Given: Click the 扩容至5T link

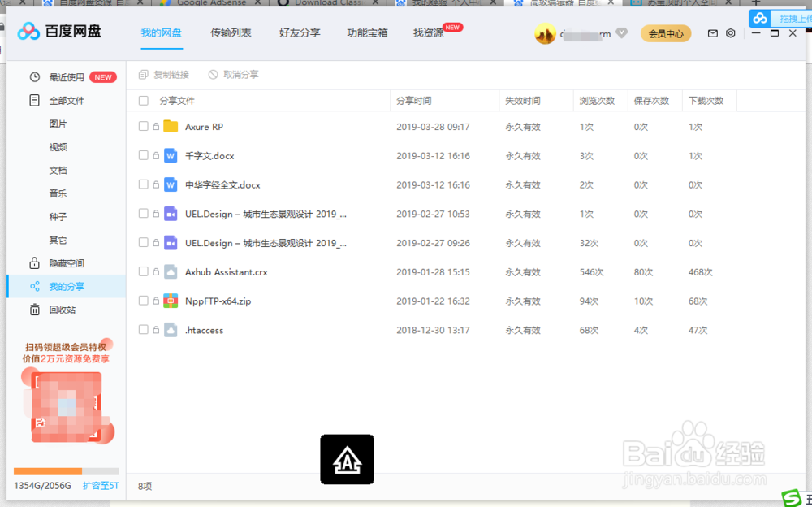Looking at the screenshot, I should [x=101, y=486].
